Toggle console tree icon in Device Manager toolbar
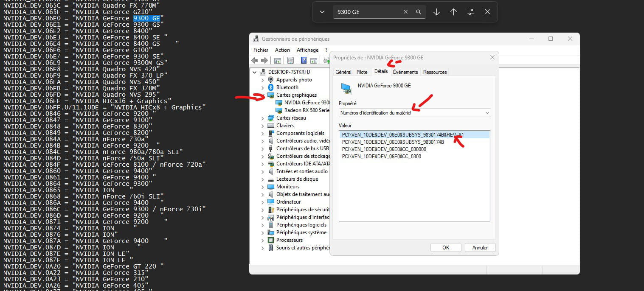Image resolution: width=644 pixels, height=291 pixels. [278, 61]
